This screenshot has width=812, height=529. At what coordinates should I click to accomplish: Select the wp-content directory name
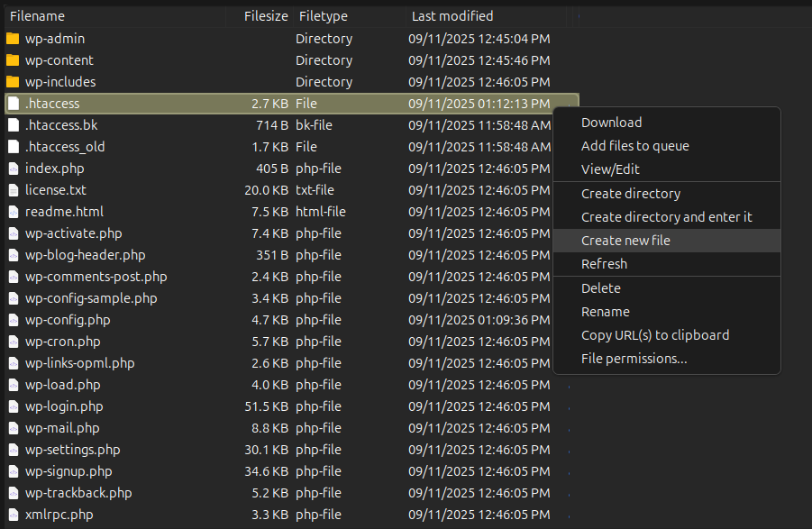click(x=59, y=60)
